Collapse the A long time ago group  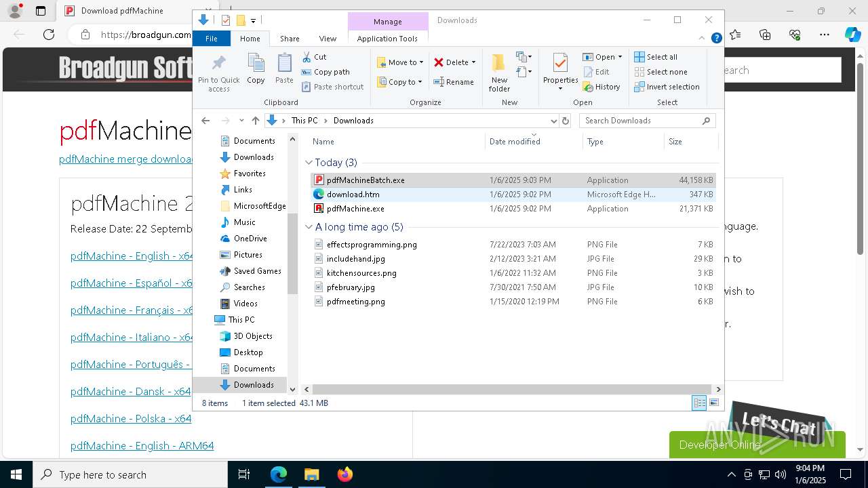309,227
